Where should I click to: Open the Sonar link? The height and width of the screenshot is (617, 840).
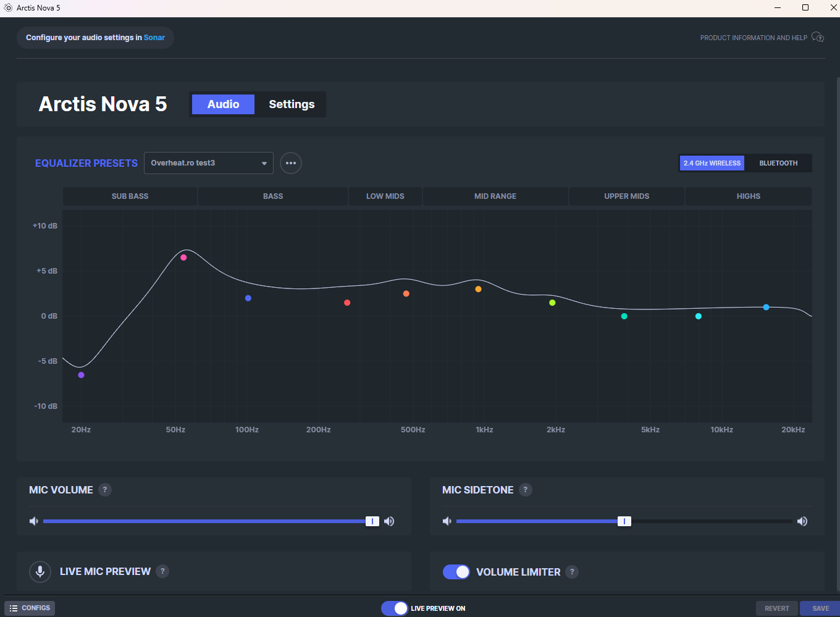[154, 38]
